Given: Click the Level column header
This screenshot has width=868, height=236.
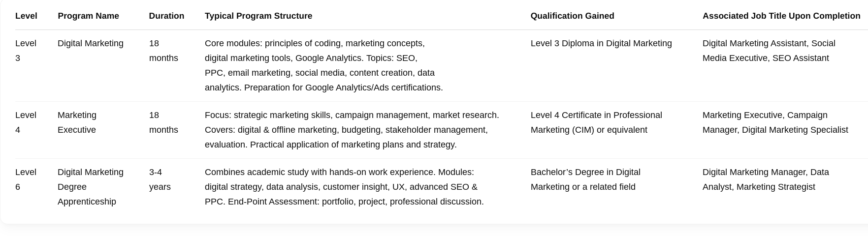Looking at the screenshot, I should tap(26, 16).
